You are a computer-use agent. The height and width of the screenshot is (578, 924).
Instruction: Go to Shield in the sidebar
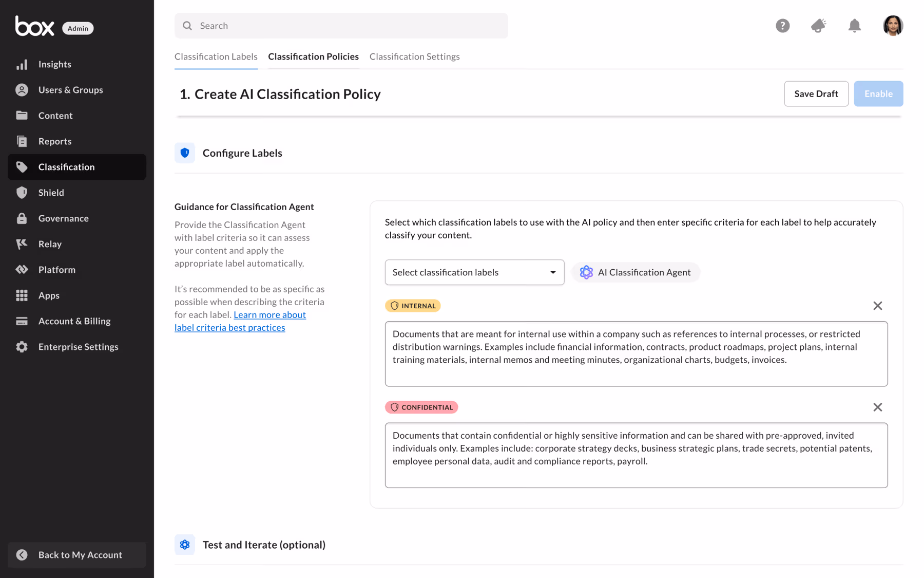(x=51, y=193)
